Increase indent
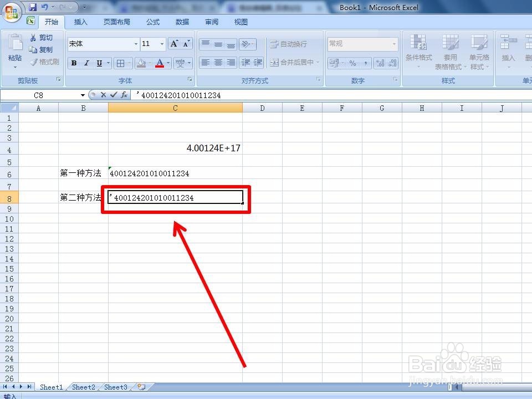This screenshot has width=532, height=399. coord(258,63)
